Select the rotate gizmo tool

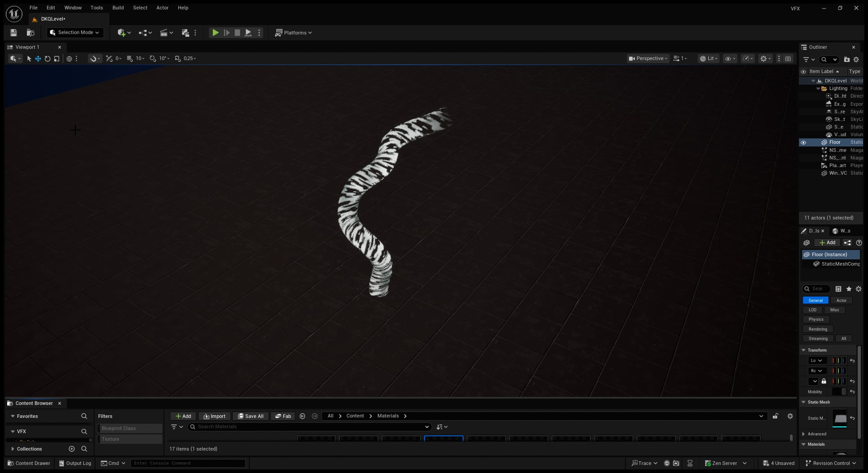click(47, 59)
